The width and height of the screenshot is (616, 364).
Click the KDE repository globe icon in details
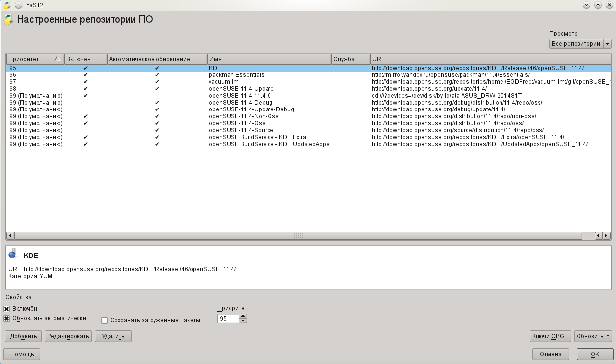[x=13, y=253]
